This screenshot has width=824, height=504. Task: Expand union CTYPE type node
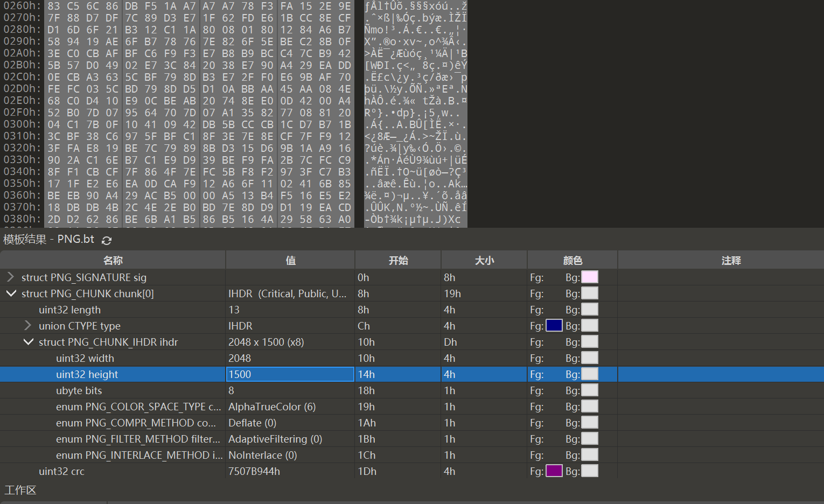[x=28, y=325]
